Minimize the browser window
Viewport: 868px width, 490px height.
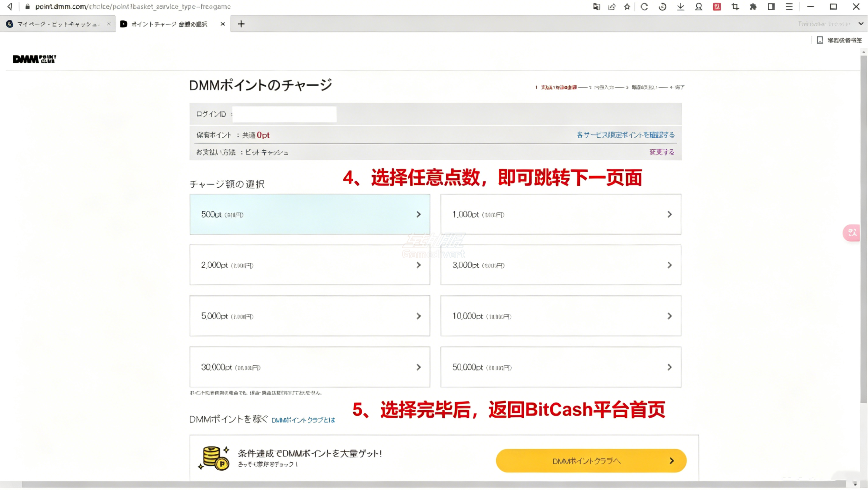click(811, 6)
